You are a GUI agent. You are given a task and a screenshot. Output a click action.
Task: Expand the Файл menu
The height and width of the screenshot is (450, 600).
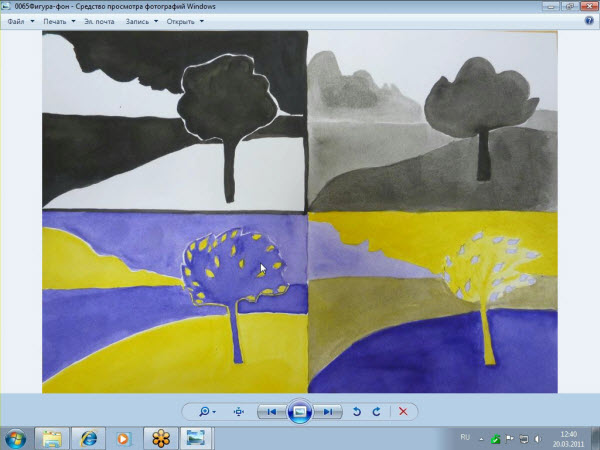point(19,22)
